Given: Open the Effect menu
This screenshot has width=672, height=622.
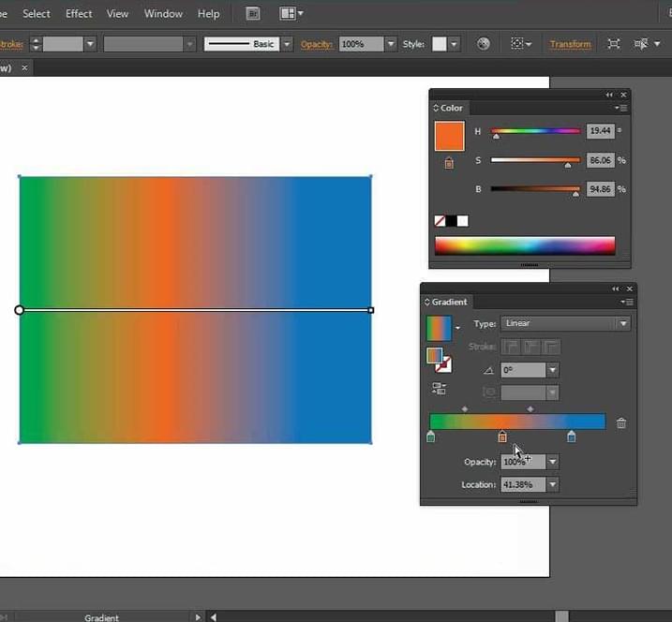Looking at the screenshot, I should [79, 13].
